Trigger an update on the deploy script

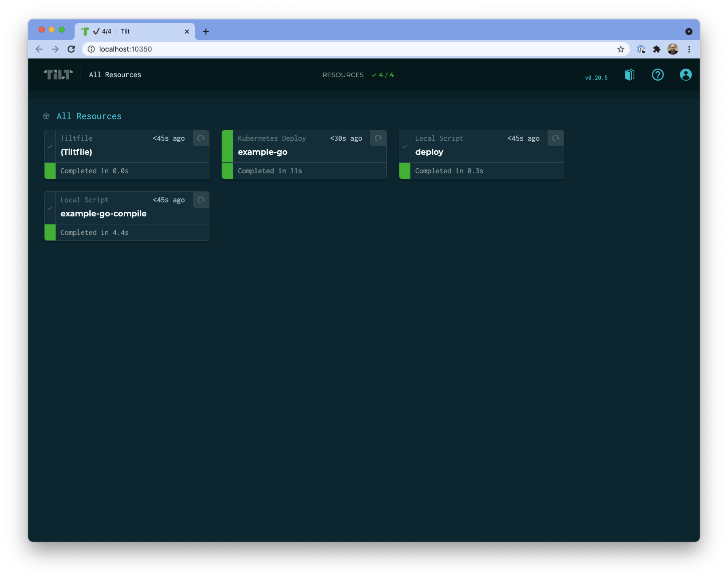[x=555, y=138]
